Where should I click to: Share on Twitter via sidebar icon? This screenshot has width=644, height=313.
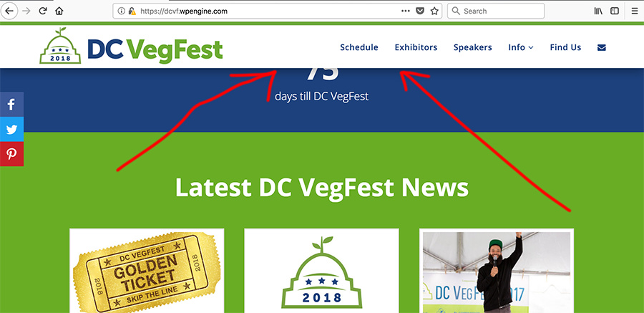[11, 129]
